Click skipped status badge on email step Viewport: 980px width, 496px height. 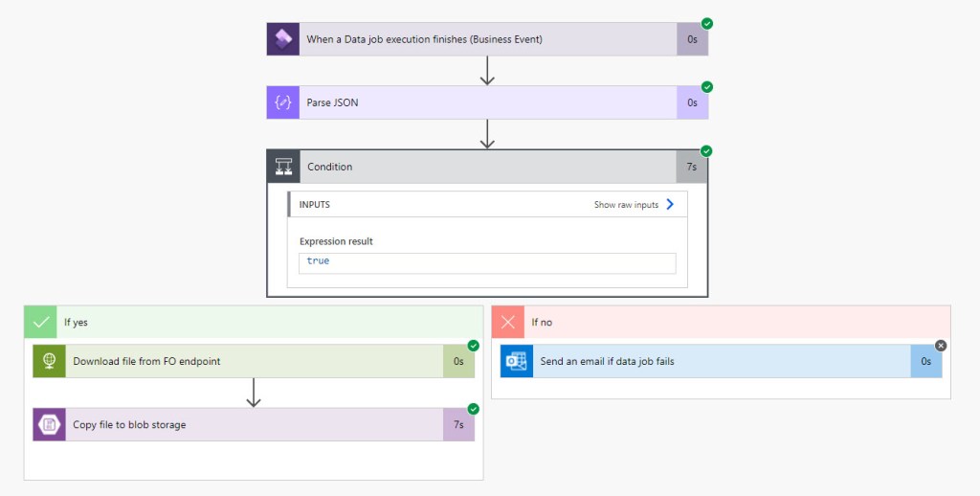coord(940,346)
